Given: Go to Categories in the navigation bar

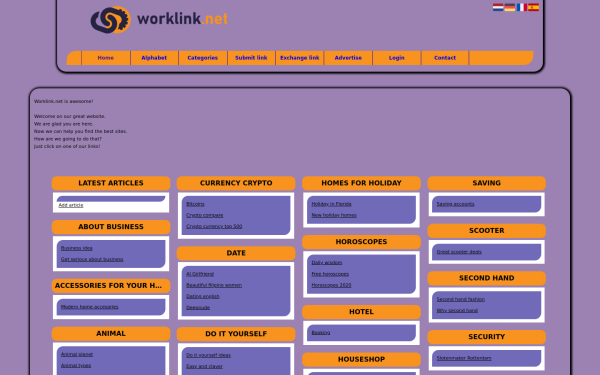Looking at the screenshot, I should point(203,58).
